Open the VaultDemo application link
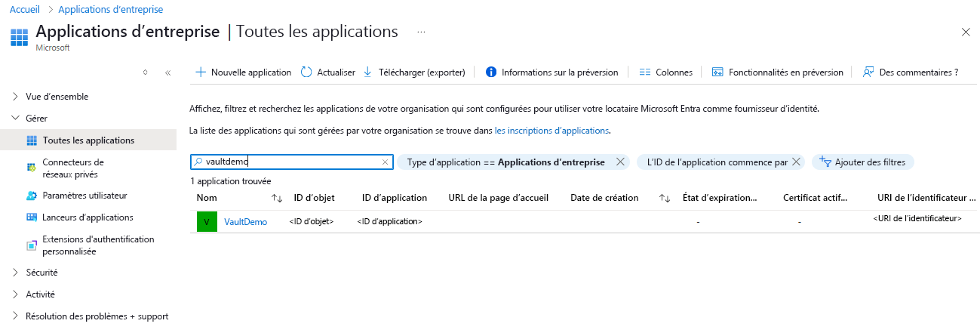 [x=246, y=222]
